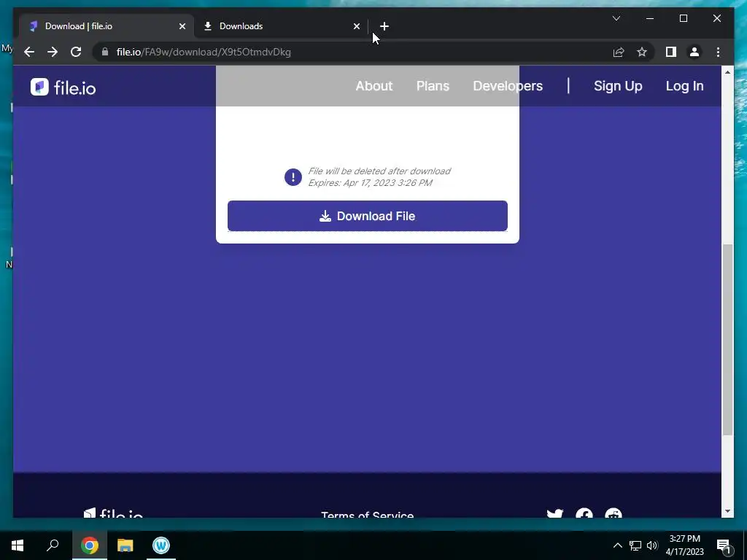
Task: Open File Explorer from the taskbar
Action: (125, 545)
